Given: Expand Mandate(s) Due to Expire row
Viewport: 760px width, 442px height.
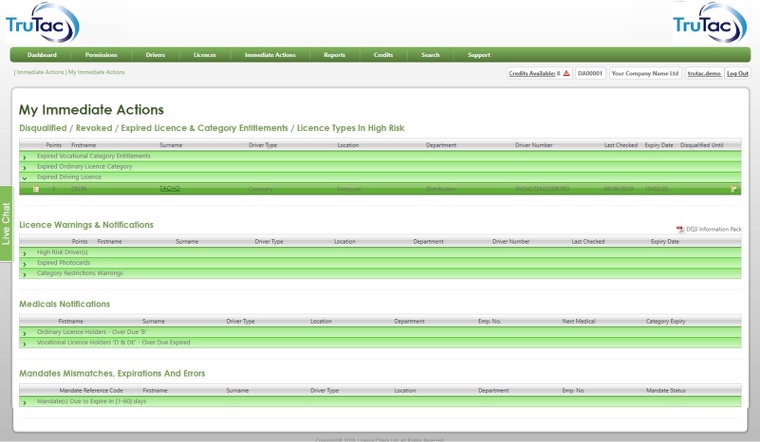Looking at the screenshot, I should tap(25, 402).
